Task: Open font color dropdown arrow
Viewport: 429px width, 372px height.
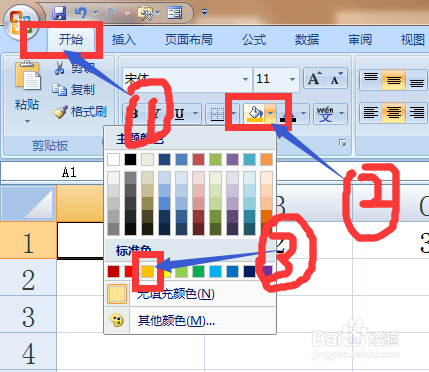Action: tap(303, 114)
